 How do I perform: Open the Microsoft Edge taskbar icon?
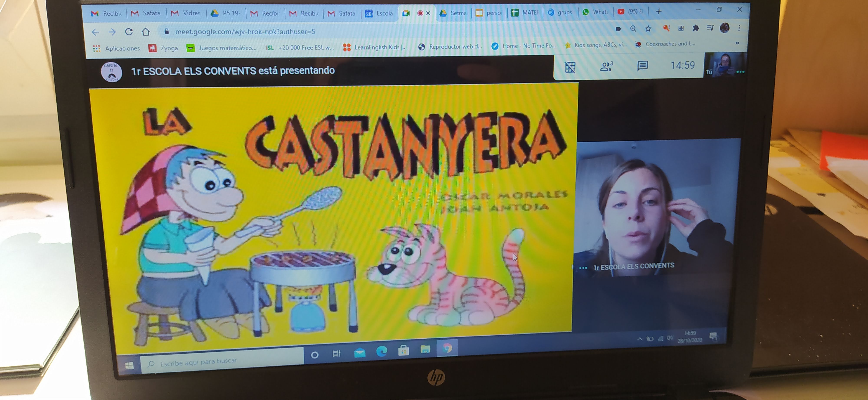click(x=381, y=351)
